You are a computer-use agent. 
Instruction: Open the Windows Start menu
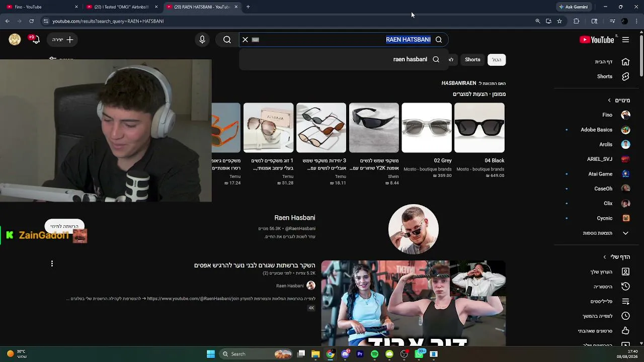coord(211,354)
